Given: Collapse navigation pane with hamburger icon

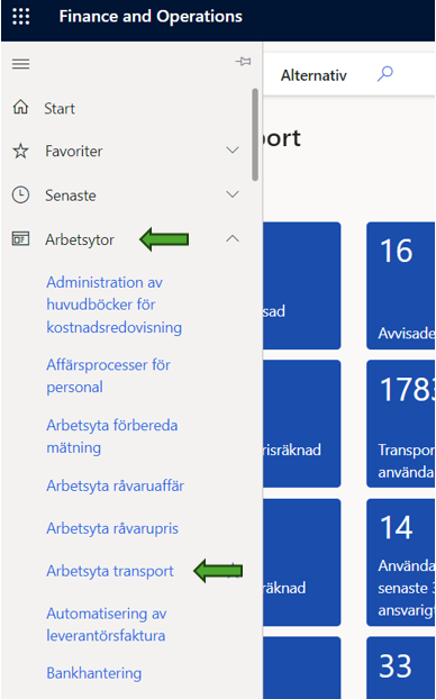Looking at the screenshot, I should pos(21,64).
